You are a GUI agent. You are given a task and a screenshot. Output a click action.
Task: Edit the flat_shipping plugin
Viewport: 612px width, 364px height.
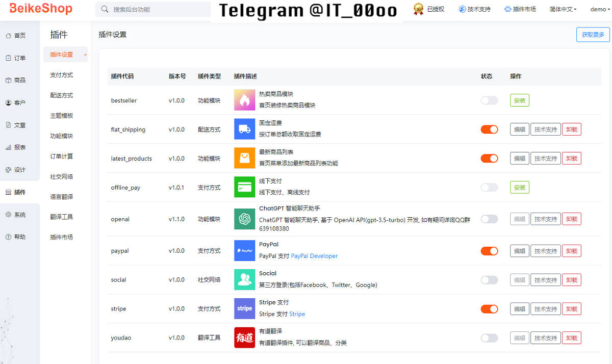tap(520, 129)
